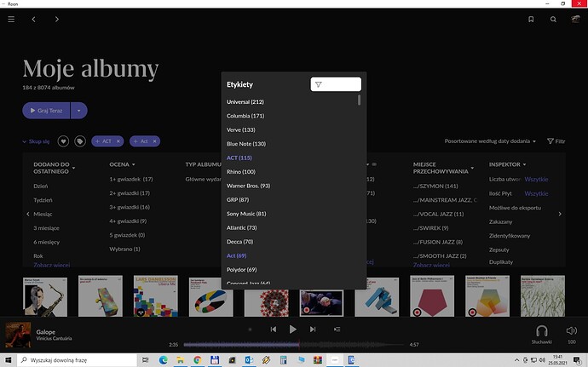Filter by 3 miesiące added period
The width and height of the screenshot is (588, 367).
pyautogui.click(x=46, y=228)
